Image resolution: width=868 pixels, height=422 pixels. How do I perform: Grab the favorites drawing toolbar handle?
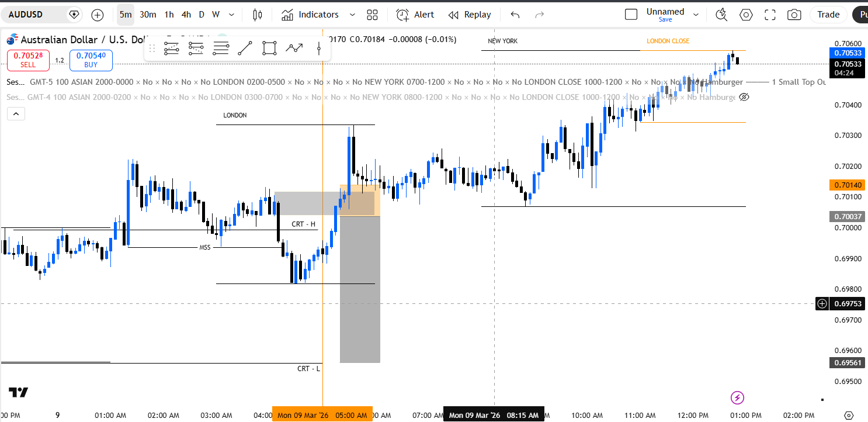point(152,49)
